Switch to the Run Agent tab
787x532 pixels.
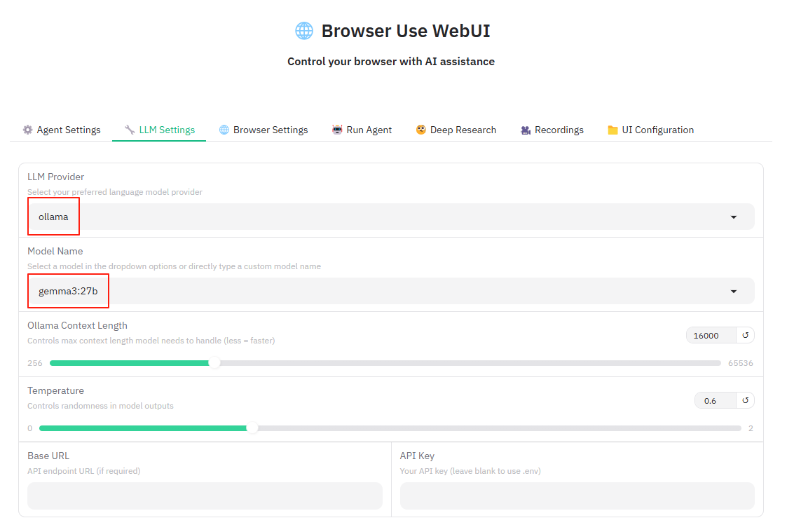click(x=362, y=130)
